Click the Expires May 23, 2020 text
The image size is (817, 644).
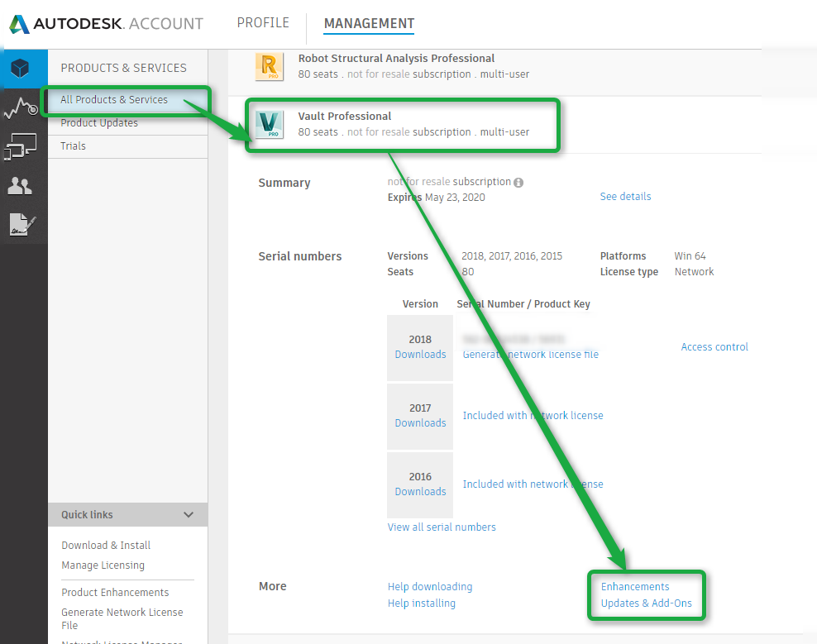(x=436, y=198)
